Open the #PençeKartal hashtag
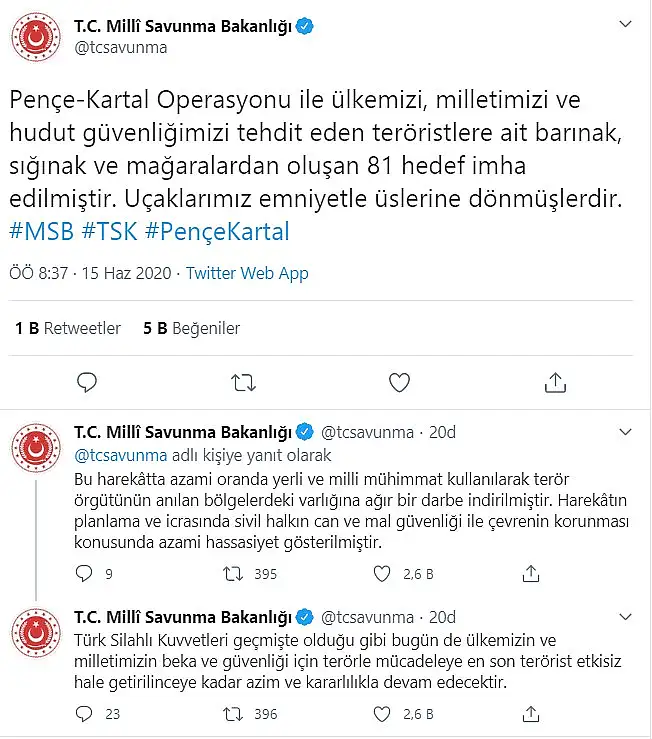Image resolution: width=652 pixels, height=739 pixels. coord(217,231)
